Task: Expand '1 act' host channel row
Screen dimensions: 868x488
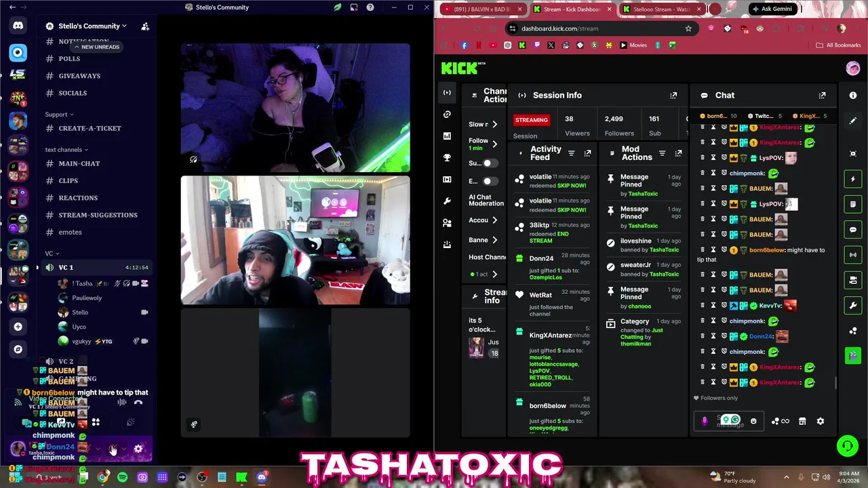Action: (494, 274)
